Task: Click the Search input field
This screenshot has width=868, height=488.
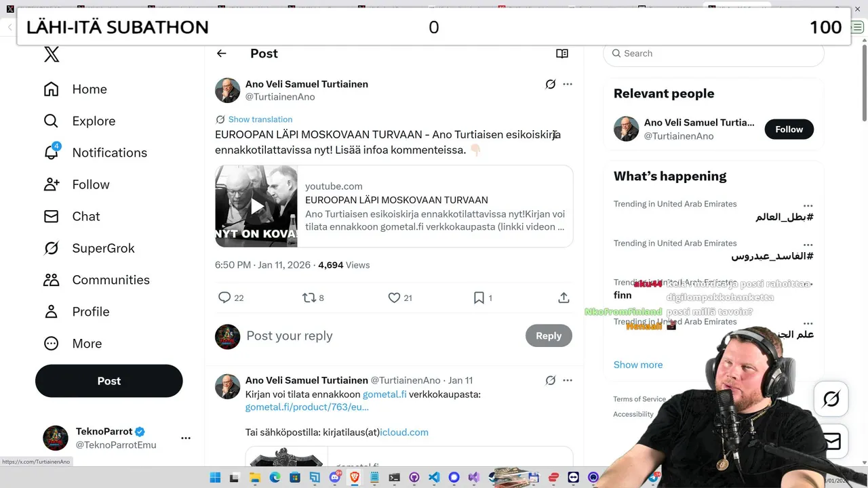Action: pos(713,54)
